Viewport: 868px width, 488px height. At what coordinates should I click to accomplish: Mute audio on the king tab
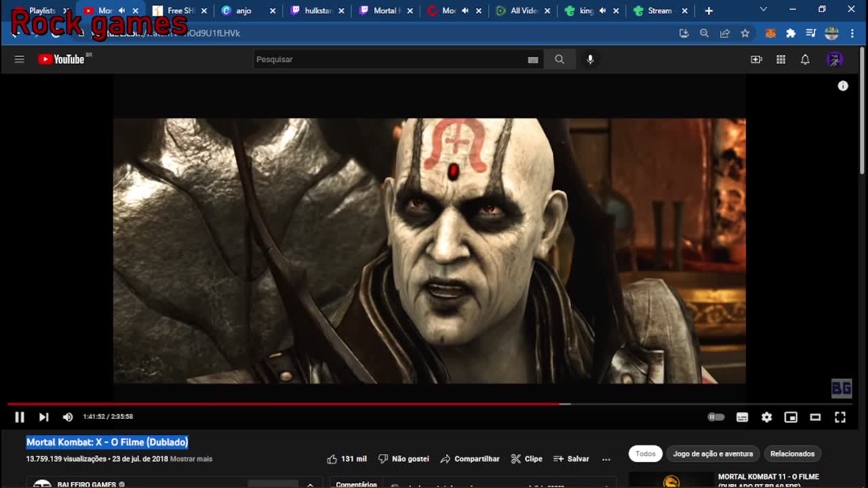pos(602,11)
